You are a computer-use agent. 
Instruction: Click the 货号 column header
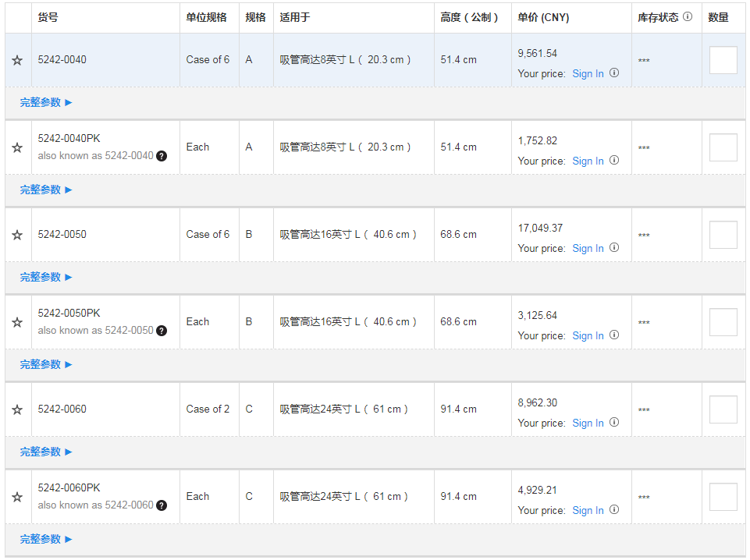tap(48, 17)
